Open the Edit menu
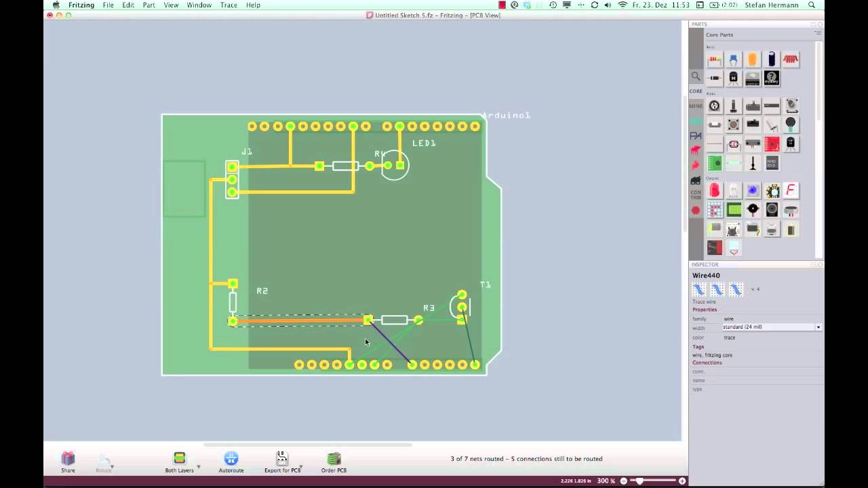This screenshot has height=488, width=868. [x=127, y=5]
